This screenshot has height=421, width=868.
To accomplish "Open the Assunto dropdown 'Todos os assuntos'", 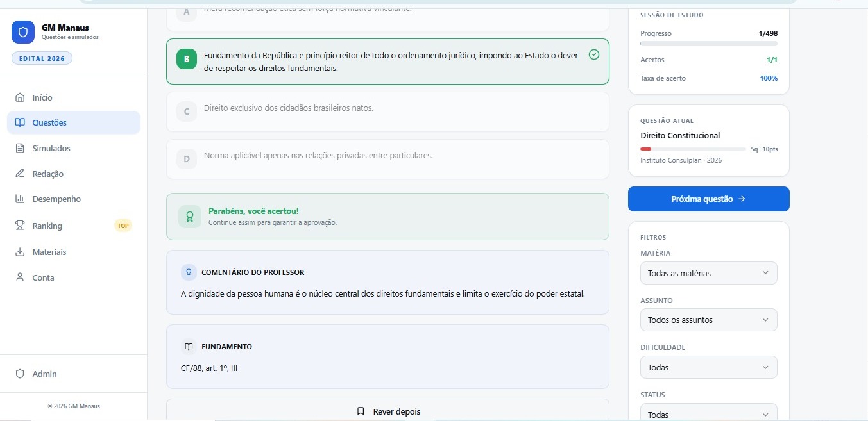I will coord(708,320).
